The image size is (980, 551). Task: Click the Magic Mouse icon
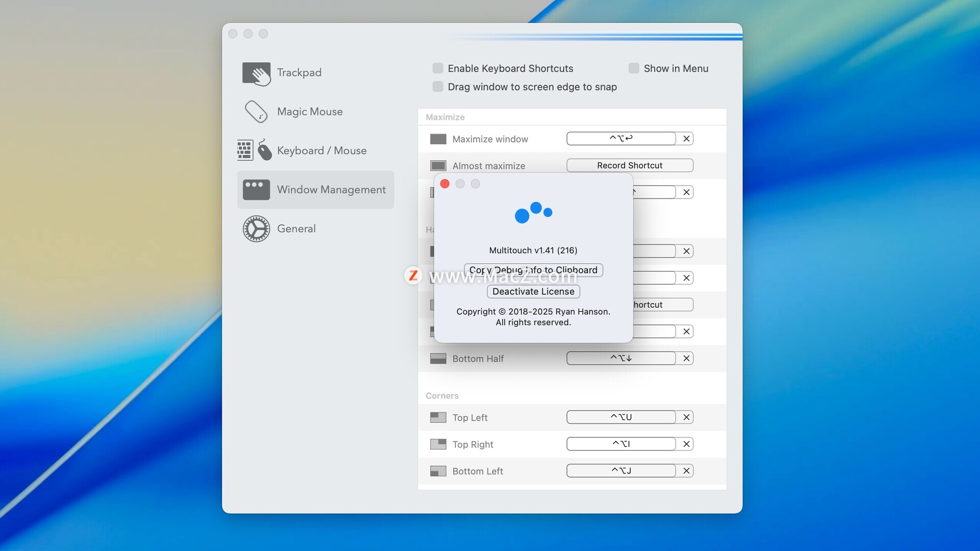click(x=256, y=112)
